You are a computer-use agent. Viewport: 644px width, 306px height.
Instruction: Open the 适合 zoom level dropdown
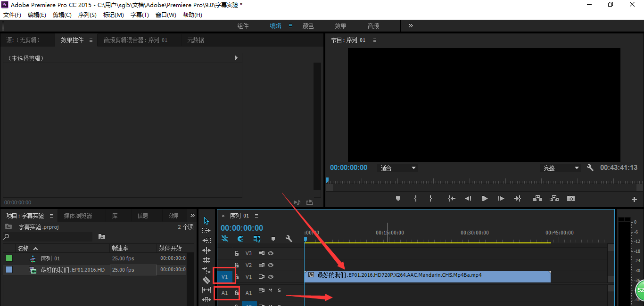(398, 168)
